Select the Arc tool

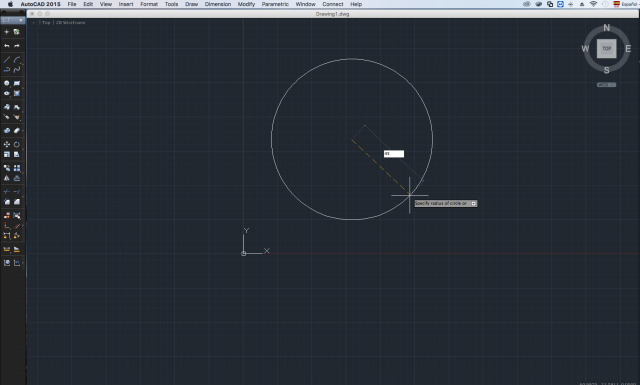[x=17, y=60]
